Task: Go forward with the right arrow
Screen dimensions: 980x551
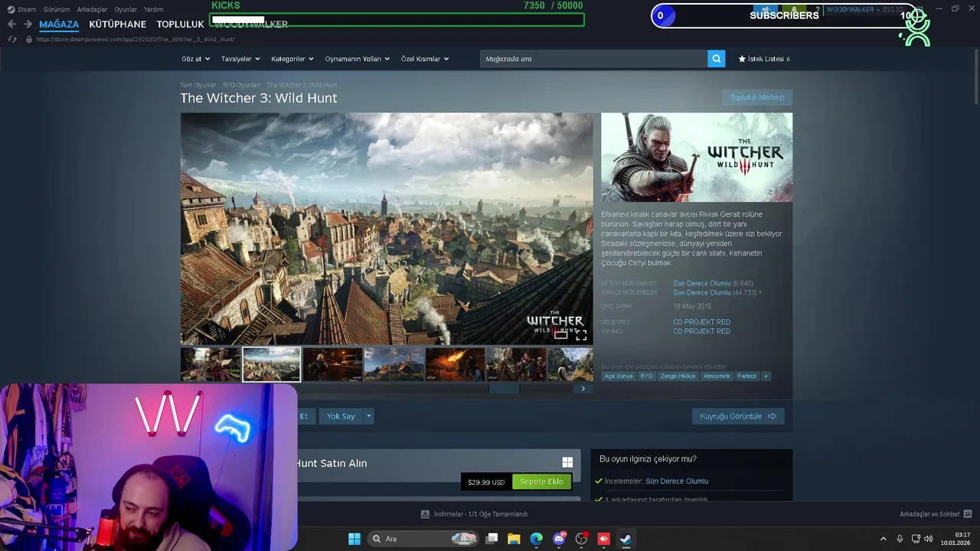Action: point(28,24)
